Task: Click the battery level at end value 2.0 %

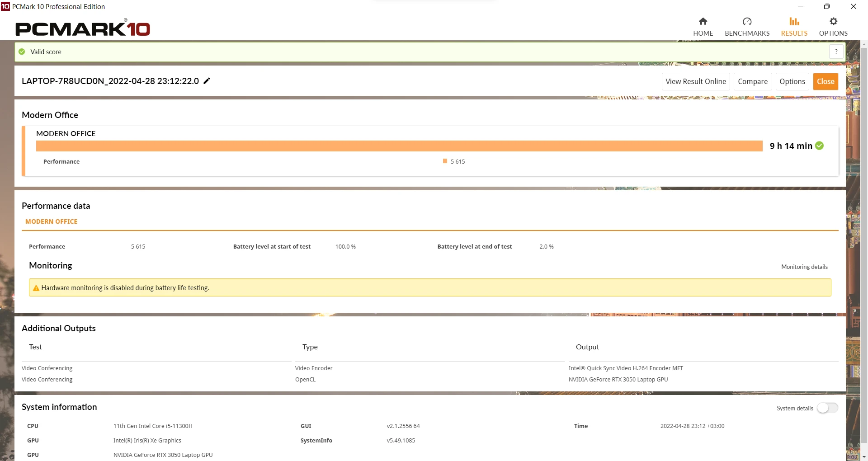Action: tap(547, 247)
